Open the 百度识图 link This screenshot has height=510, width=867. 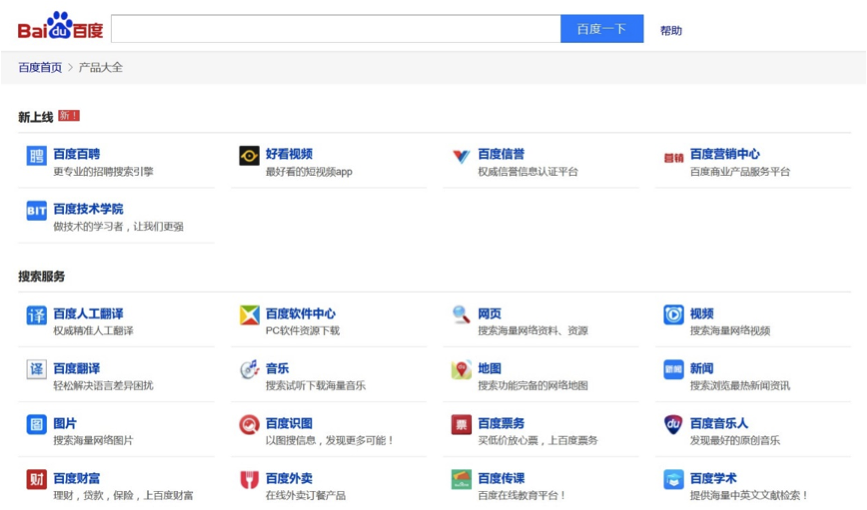click(x=289, y=423)
